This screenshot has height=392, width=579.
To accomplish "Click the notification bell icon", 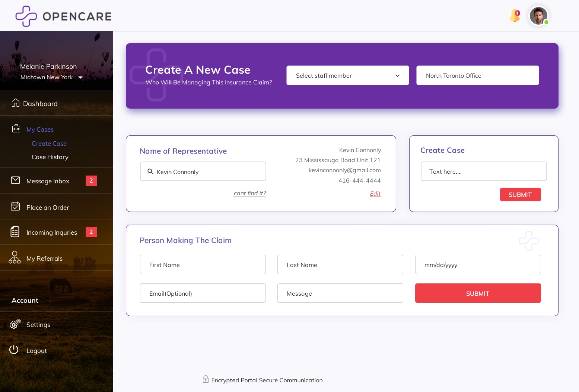I will (x=515, y=16).
